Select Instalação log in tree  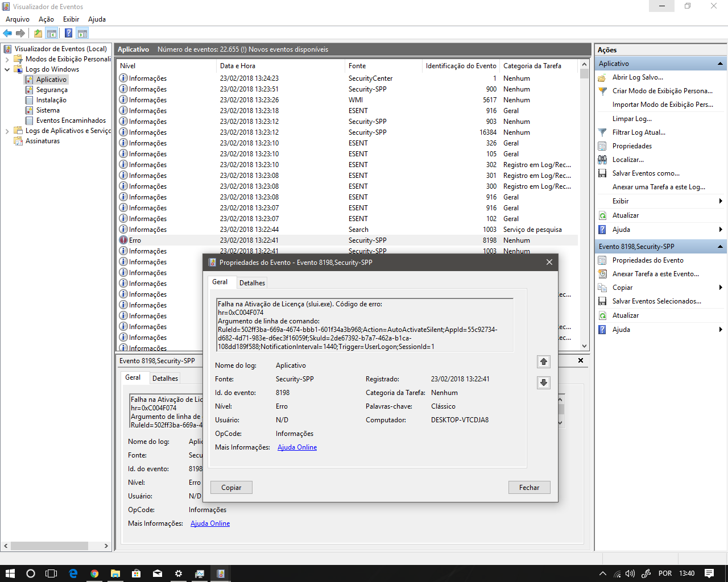[x=51, y=100]
